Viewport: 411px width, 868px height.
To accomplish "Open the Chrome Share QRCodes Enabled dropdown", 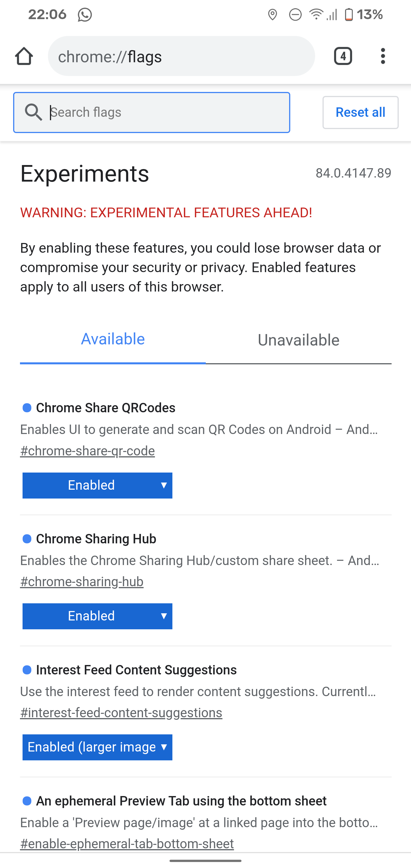I will pos(97,485).
